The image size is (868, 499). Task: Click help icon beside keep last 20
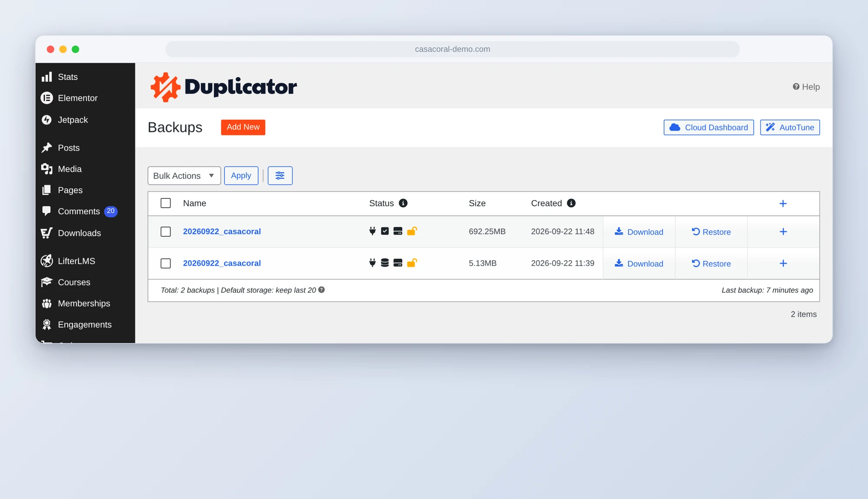point(322,290)
